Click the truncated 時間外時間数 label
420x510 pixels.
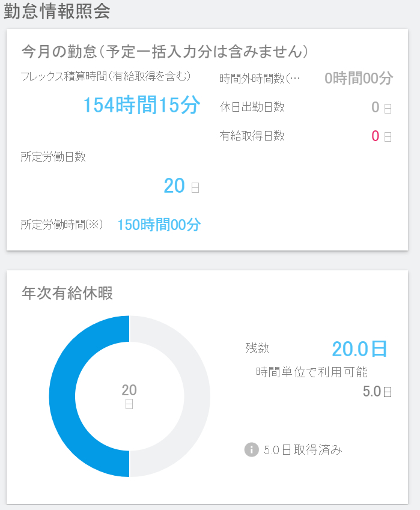260,79
